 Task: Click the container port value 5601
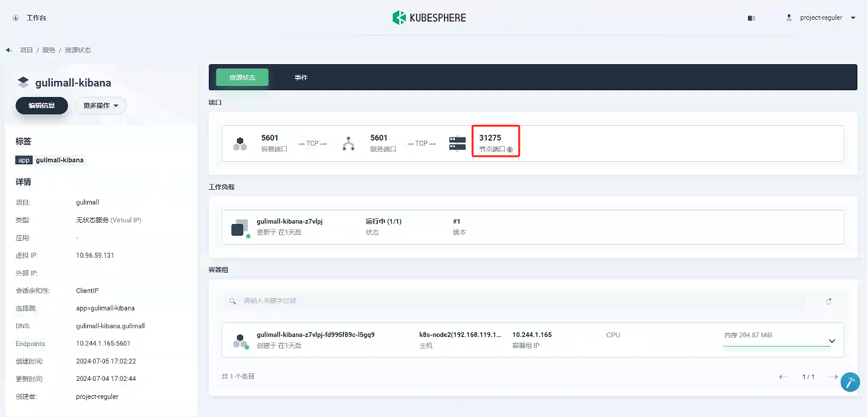270,138
